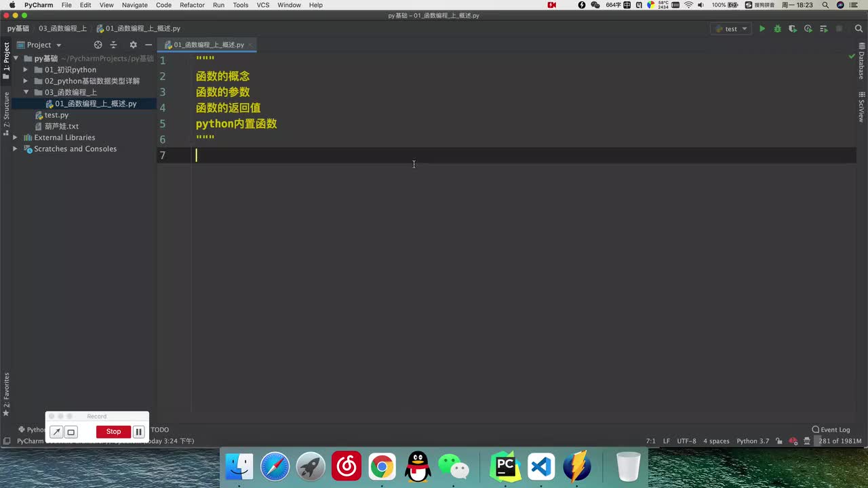Toggle tool window buttons at bottom-left corner
Viewport: 868px width, 488px height.
coord(6,441)
